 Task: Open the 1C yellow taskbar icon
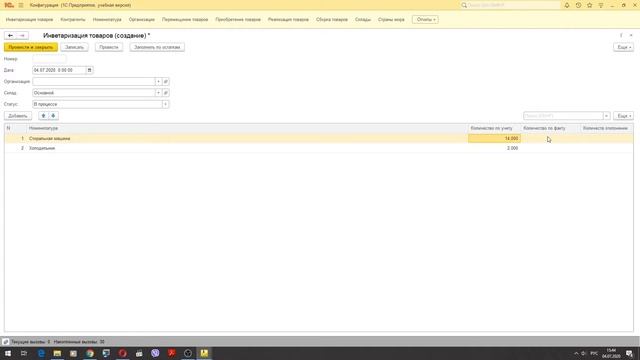pyautogui.click(x=204, y=353)
